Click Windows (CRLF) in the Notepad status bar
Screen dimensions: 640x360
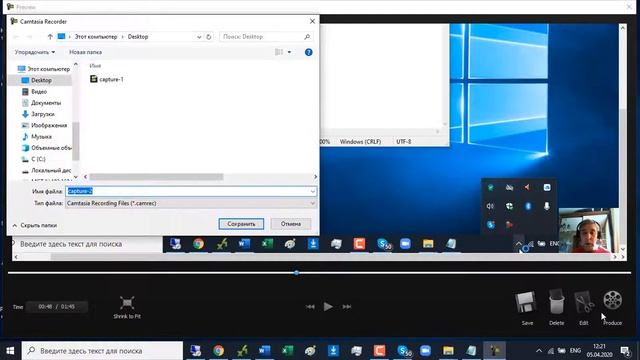360,142
